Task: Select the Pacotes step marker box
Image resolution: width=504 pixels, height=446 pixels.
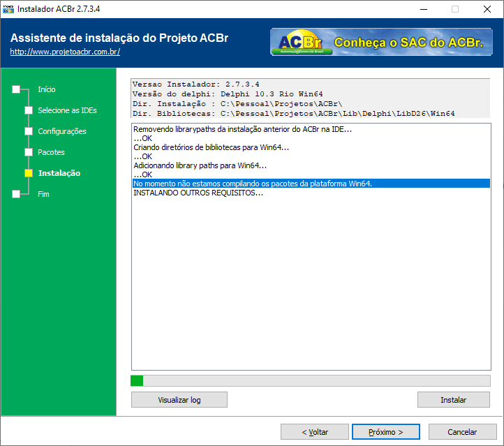Action: [29, 152]
